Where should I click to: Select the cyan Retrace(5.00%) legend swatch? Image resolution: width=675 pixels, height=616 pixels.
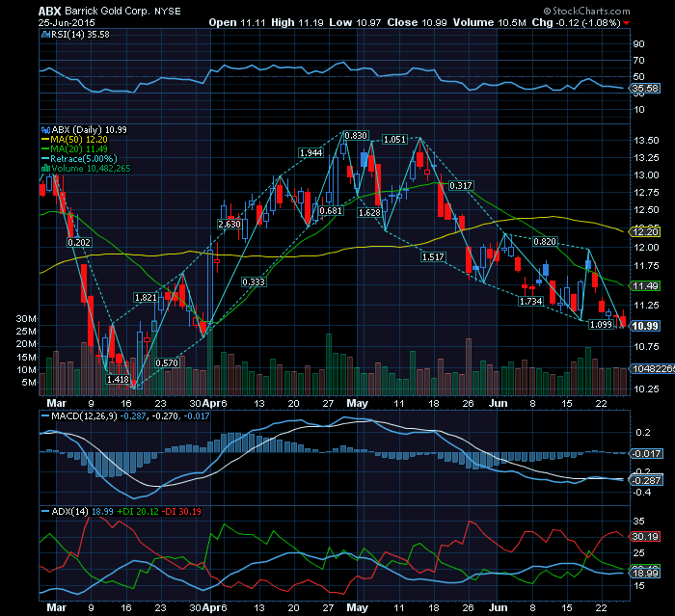pyautogui.click(x=45, y=159)
